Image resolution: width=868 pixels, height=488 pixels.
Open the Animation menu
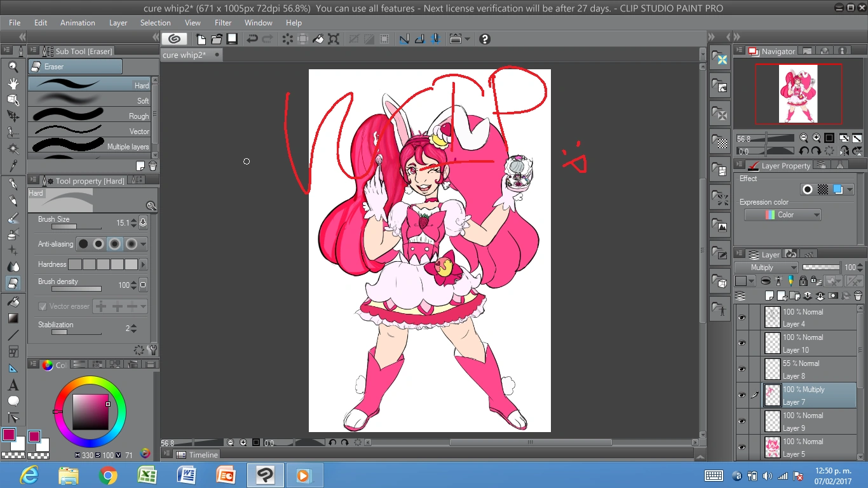78,22
